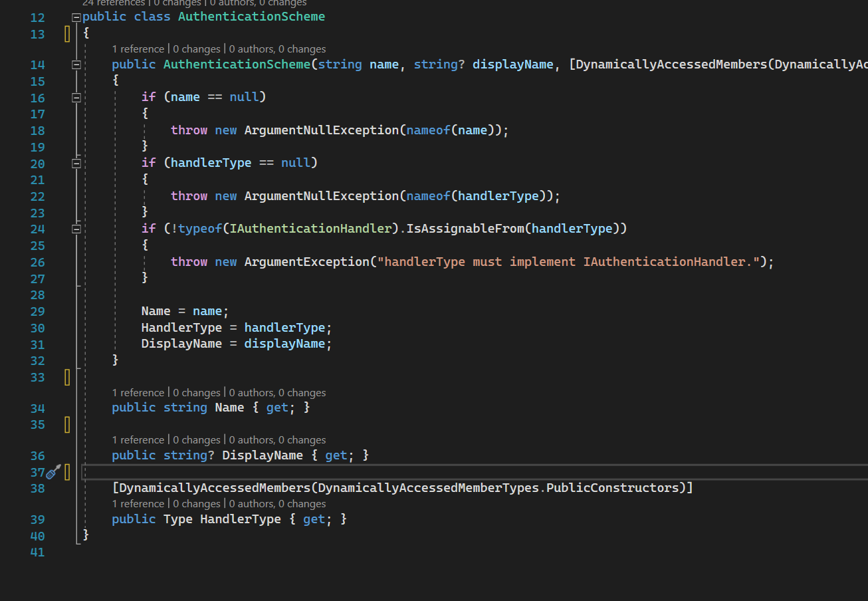
Task: Click 'Type' keyword on line 39
Action: 178,519
